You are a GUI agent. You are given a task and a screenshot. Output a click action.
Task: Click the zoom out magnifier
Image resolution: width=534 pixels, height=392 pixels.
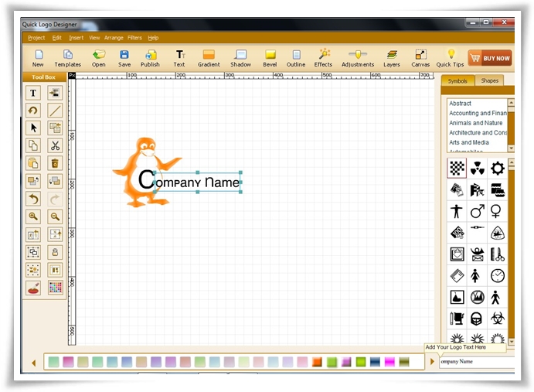tap(55, 216)
